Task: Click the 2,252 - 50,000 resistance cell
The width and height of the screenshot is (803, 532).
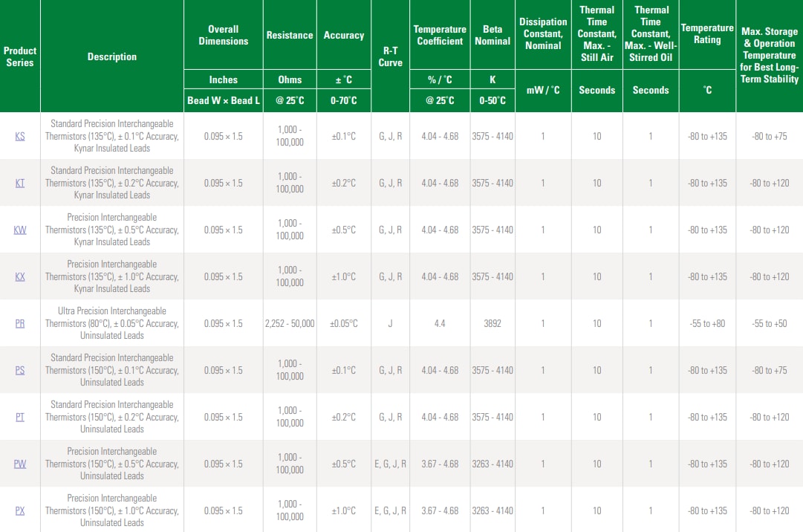Action: click(x=290, y=323)
